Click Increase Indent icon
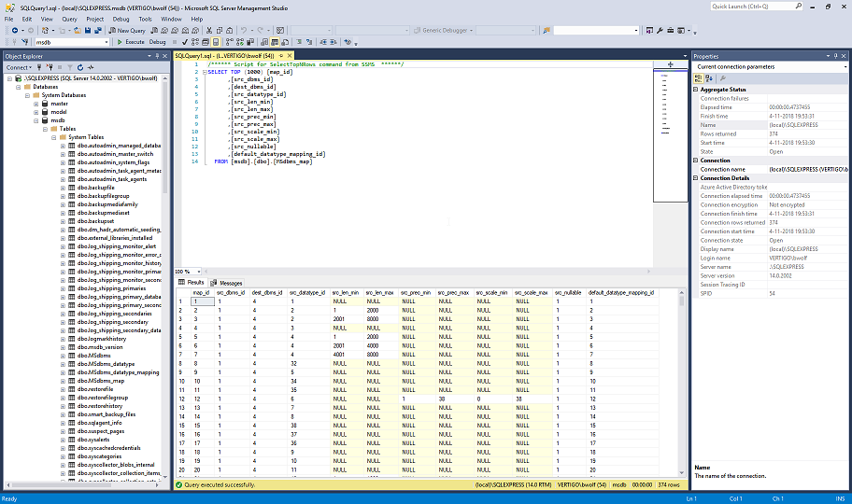This screenshot has height=504, width=852. pyautogui.click(x=334, y=42)
